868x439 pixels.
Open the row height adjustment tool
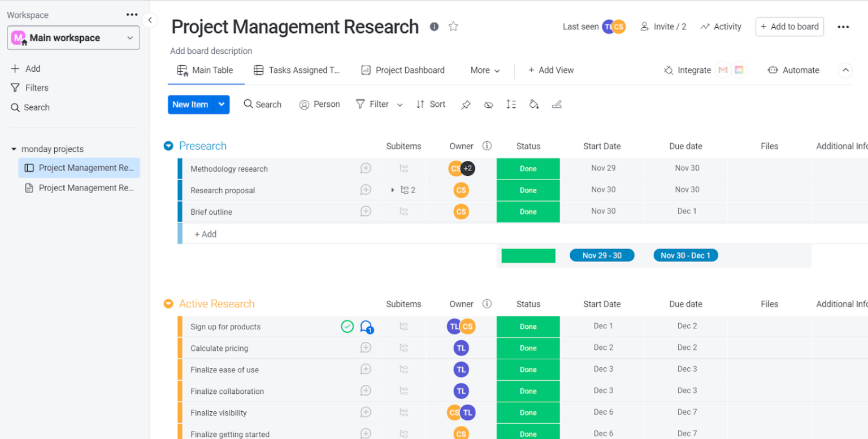pyautogui.click(x=511, y=104)
